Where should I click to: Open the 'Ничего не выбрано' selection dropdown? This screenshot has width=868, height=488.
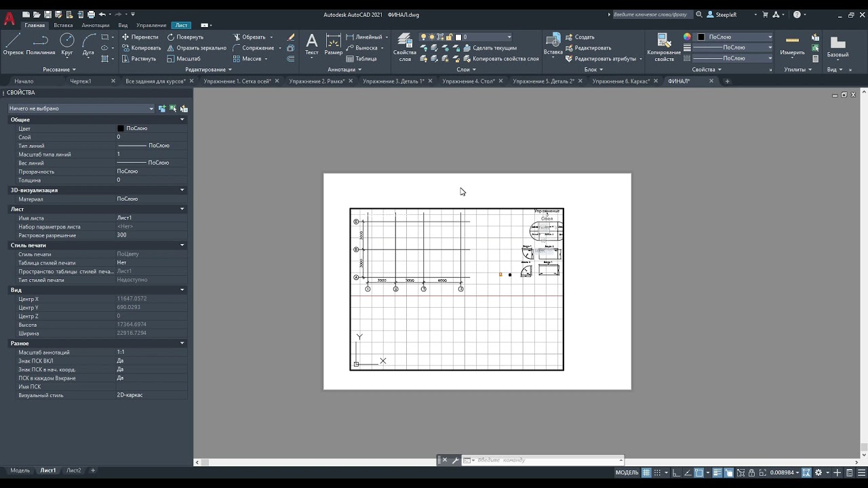(x=81, y=108)
